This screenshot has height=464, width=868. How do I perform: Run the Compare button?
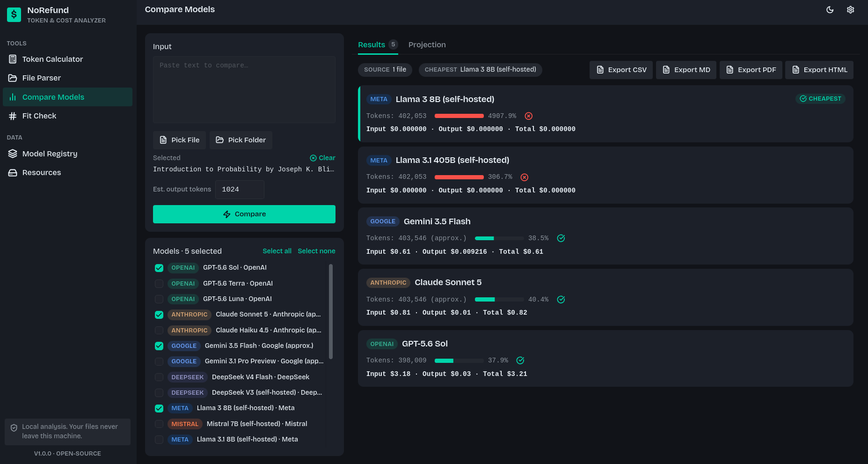tap(244, 214)
